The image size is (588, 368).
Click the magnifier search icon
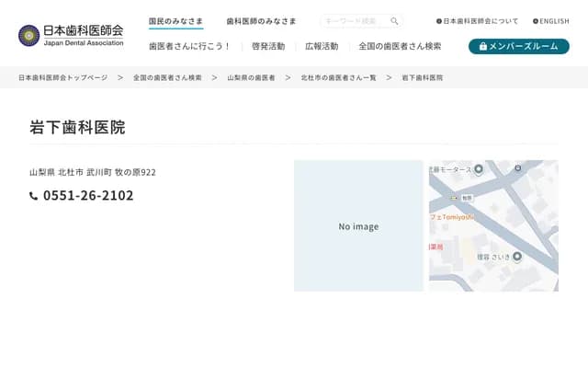tap(394, 21)
